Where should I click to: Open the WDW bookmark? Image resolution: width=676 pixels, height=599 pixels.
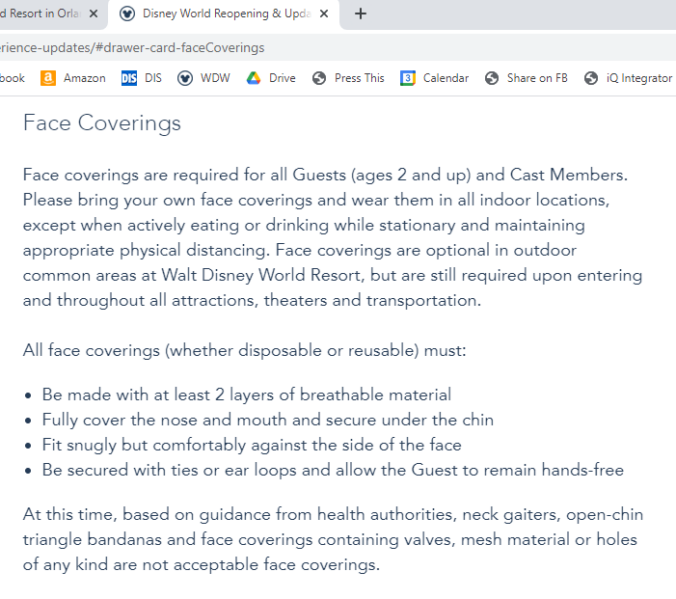tap(203, 78)
